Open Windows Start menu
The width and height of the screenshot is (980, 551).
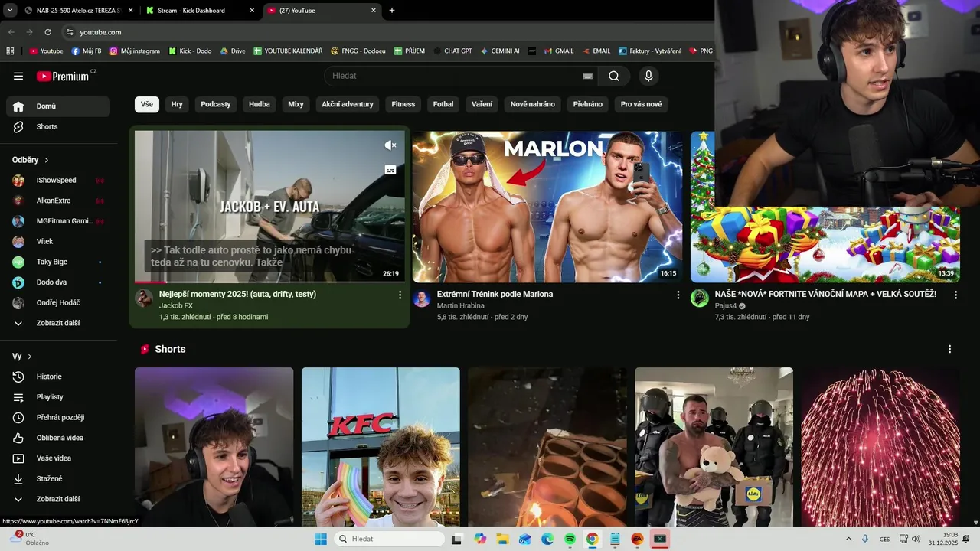click(321, 539)
